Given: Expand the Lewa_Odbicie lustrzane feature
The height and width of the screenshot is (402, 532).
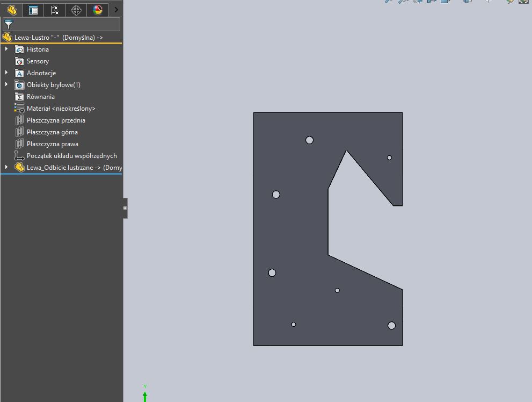Looking at the screenshot, I should [x=6, y=168].
